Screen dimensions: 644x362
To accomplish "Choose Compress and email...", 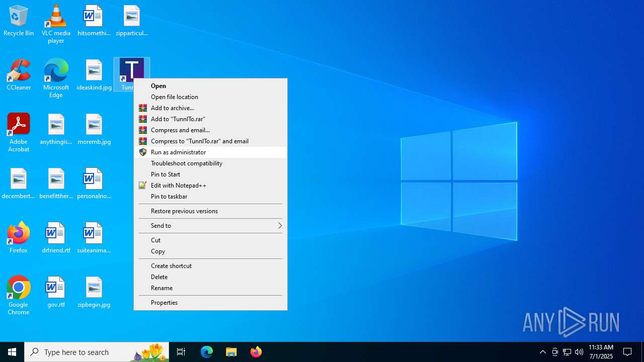I will (210, 130).
